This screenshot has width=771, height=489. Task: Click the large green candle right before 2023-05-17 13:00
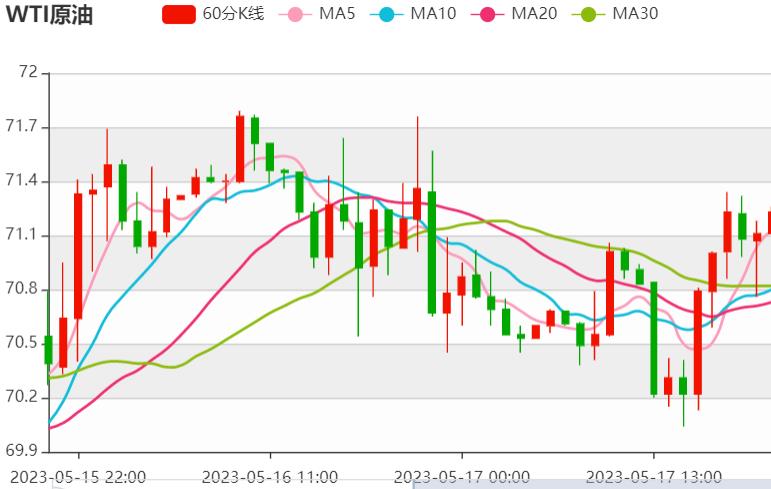653,338
